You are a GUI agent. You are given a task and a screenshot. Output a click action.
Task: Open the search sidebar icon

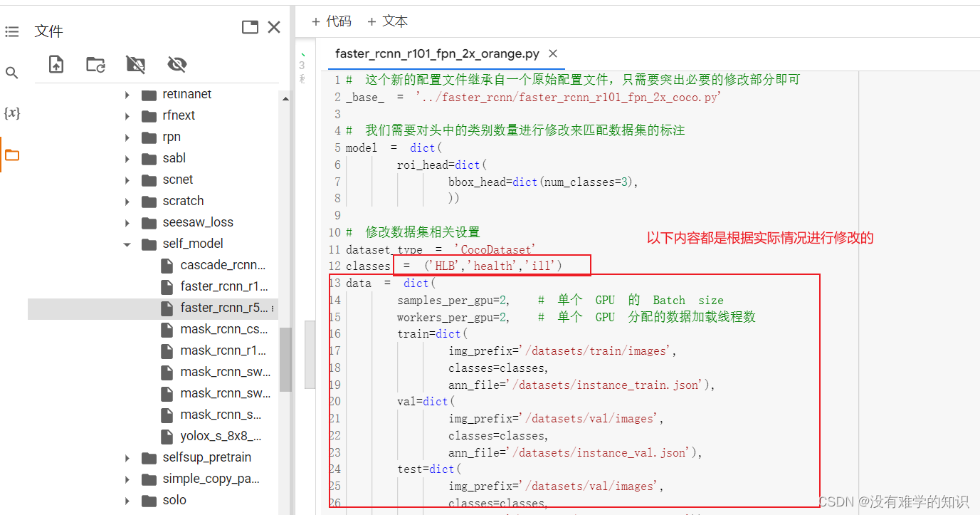pyautogui.click(x=12, y=73)
